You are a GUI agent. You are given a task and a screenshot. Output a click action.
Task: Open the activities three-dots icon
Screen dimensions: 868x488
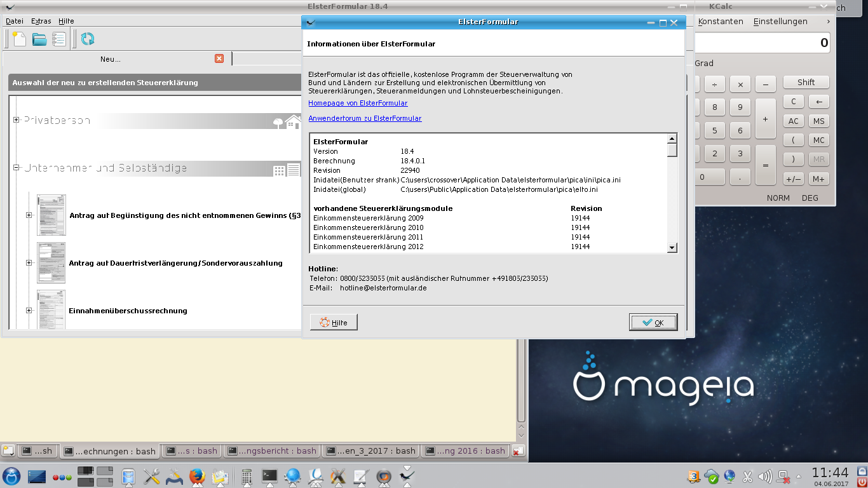tap(62, 477)
